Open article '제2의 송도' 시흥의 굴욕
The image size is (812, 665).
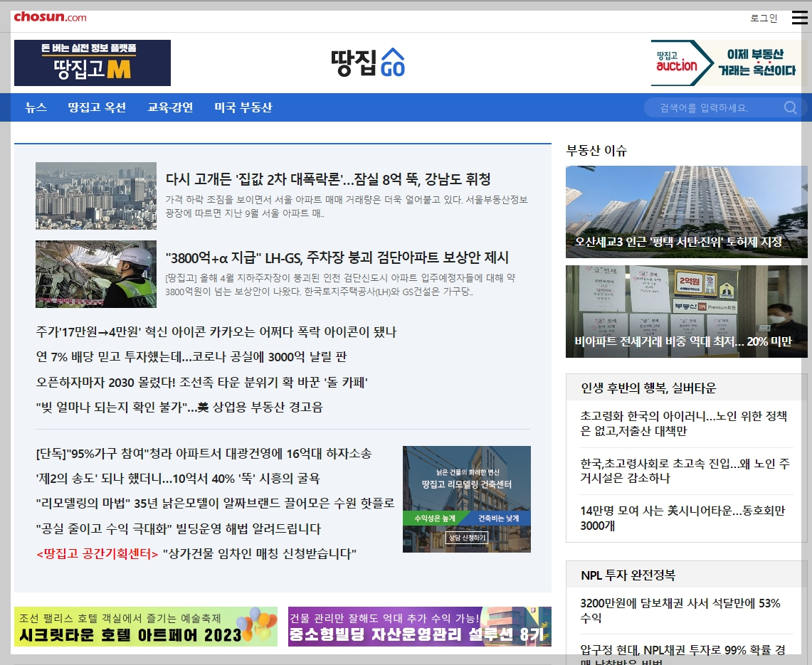(178, 478)
